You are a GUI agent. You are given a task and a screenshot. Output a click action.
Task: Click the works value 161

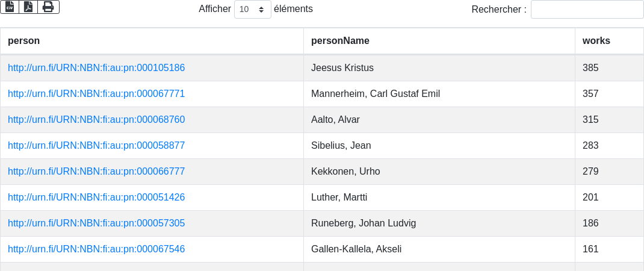click(590, 249)
